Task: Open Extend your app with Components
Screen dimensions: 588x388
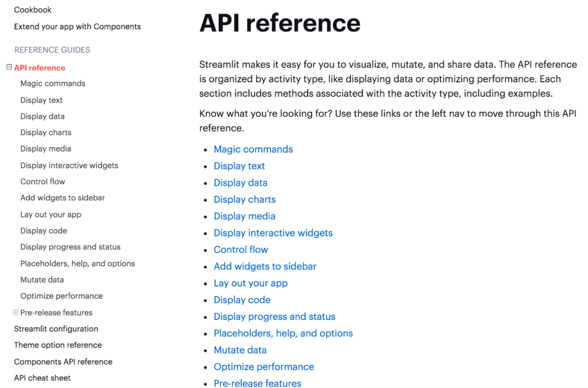Action: [x=77, y=27]
